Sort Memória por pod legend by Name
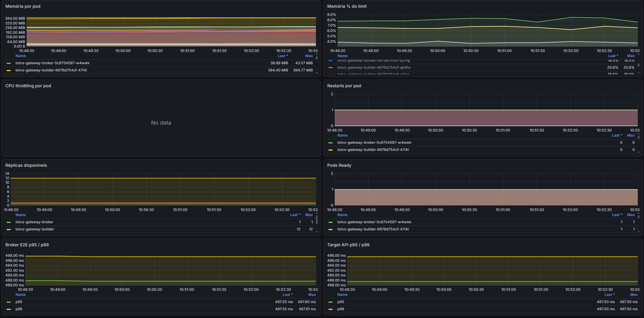644x318 pixels. coord(21,56)
